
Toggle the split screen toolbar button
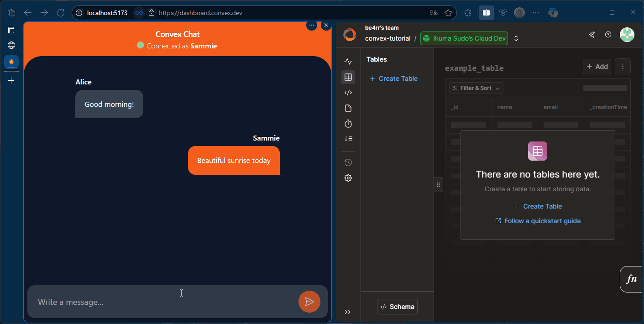[x=487, y=13]
